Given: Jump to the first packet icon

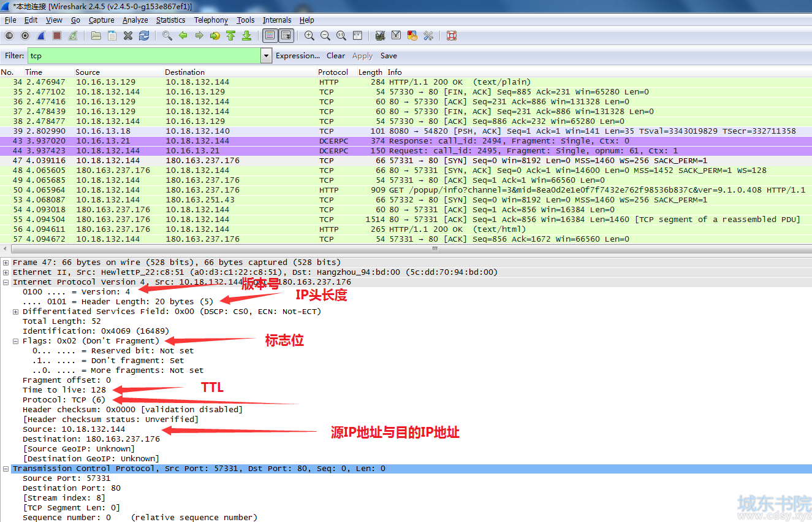Looking at the screenshot, I should click(x=230, y=36).
